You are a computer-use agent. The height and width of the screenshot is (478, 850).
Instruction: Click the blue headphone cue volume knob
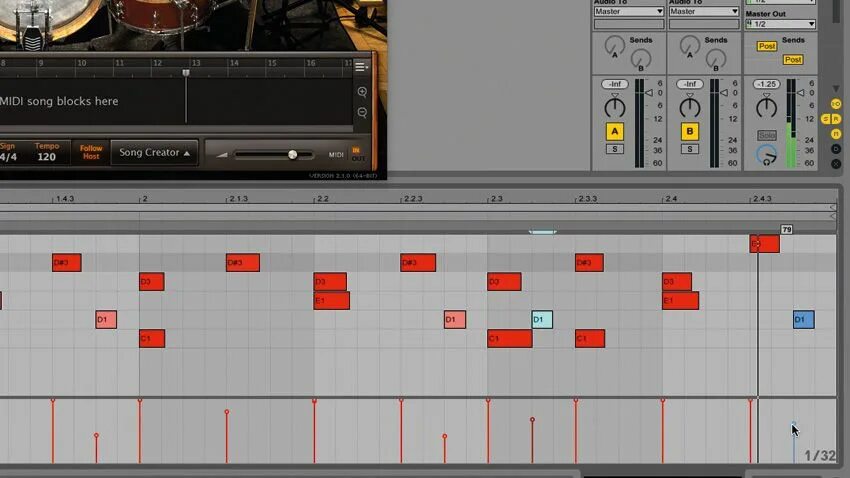point(767,156)
